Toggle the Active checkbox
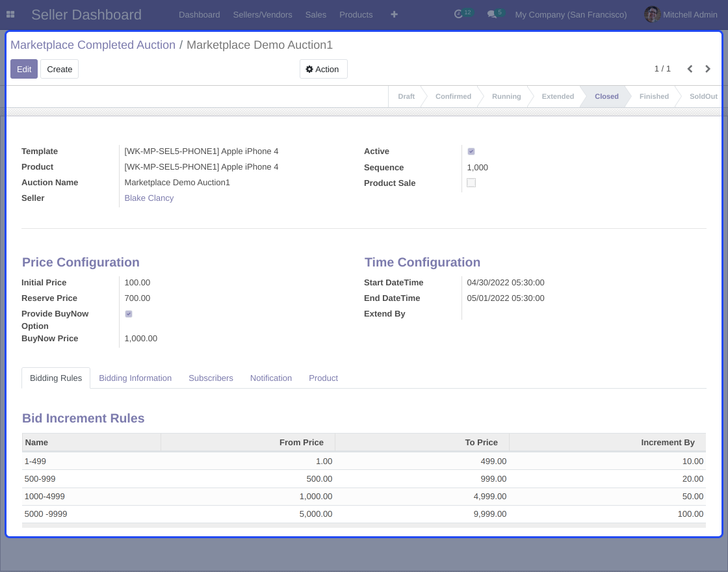This screenshot has width=728, height=572. point(471,151)
